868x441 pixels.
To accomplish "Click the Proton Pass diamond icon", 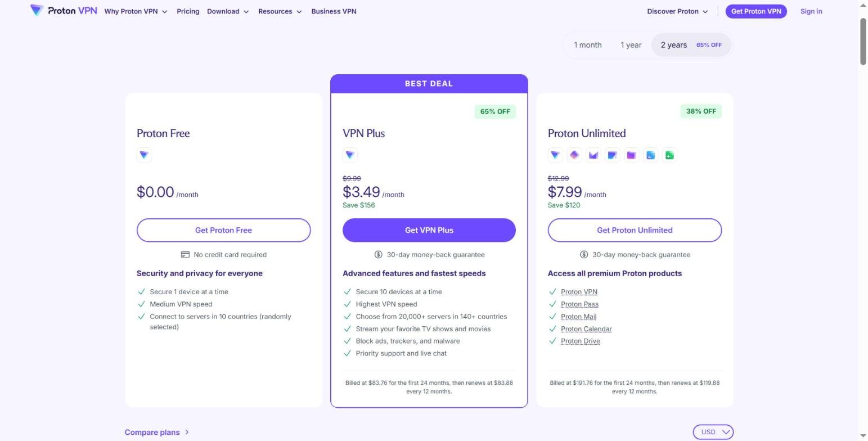I will (574, 155).
